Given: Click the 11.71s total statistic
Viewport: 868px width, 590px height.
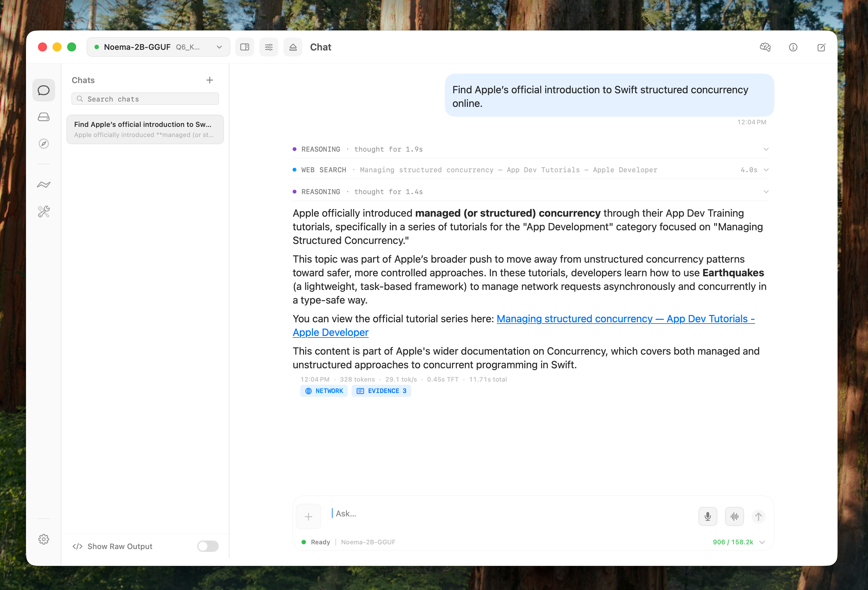Looking at the screenshot, I should pyautogui.click(x=488, y=379).
